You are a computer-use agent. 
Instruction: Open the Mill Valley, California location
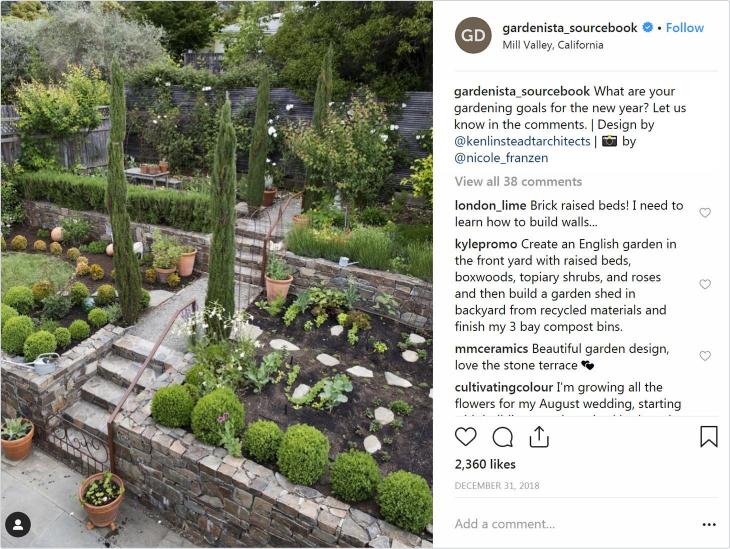pyautogui.click(x=553, y=45)
